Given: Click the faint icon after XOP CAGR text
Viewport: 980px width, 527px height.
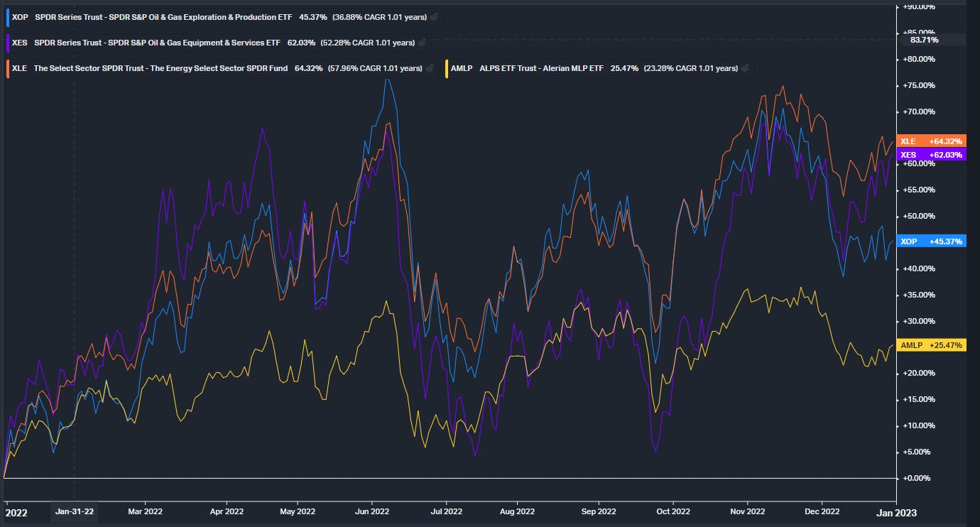Looking at the screenshot, I should coord(435,17).
